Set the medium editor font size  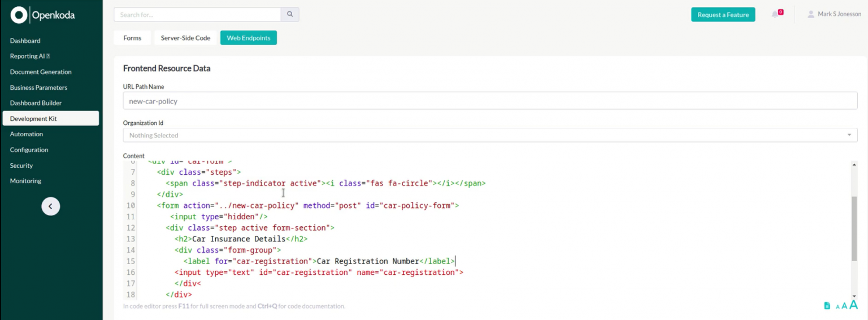[844, 306]
